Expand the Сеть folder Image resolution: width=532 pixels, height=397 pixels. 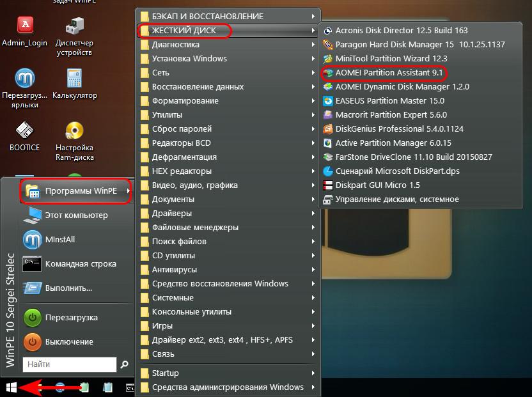[228, 73]
